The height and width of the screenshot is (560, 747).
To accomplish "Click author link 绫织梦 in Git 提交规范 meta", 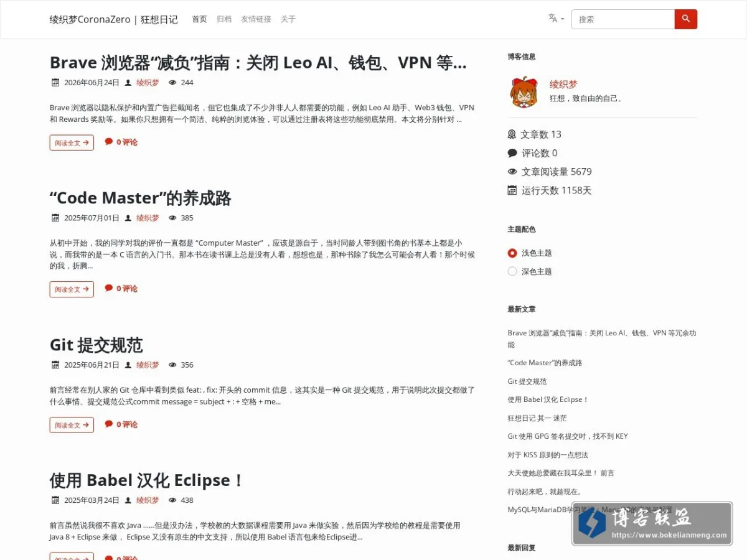I will tap(148, 365).
